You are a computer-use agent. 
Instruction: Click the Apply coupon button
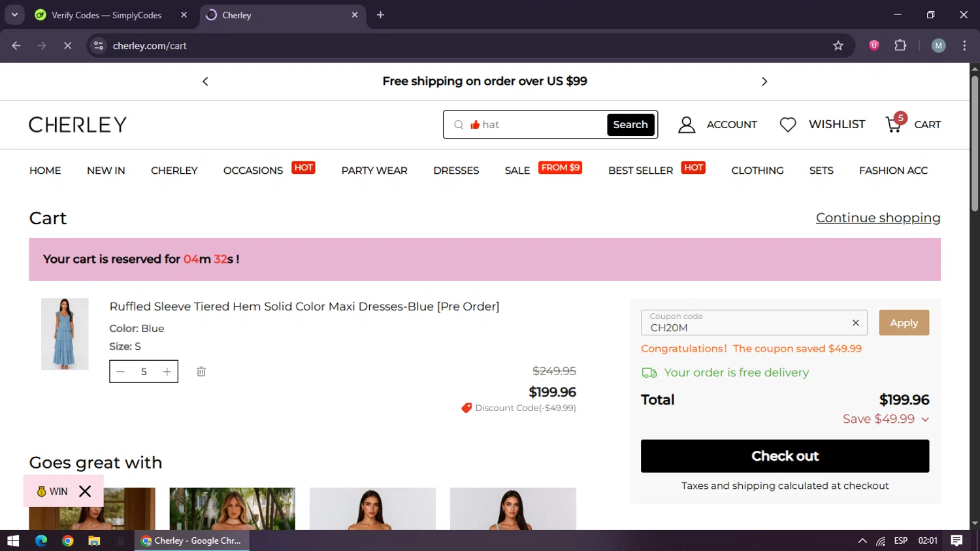point(904,323)
